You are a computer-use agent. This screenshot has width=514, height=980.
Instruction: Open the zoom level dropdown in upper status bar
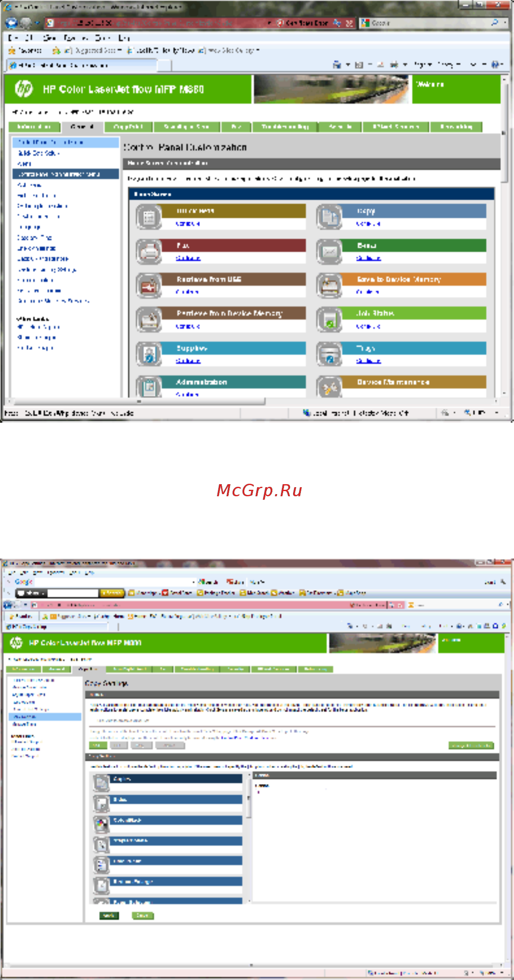[497, 413]
